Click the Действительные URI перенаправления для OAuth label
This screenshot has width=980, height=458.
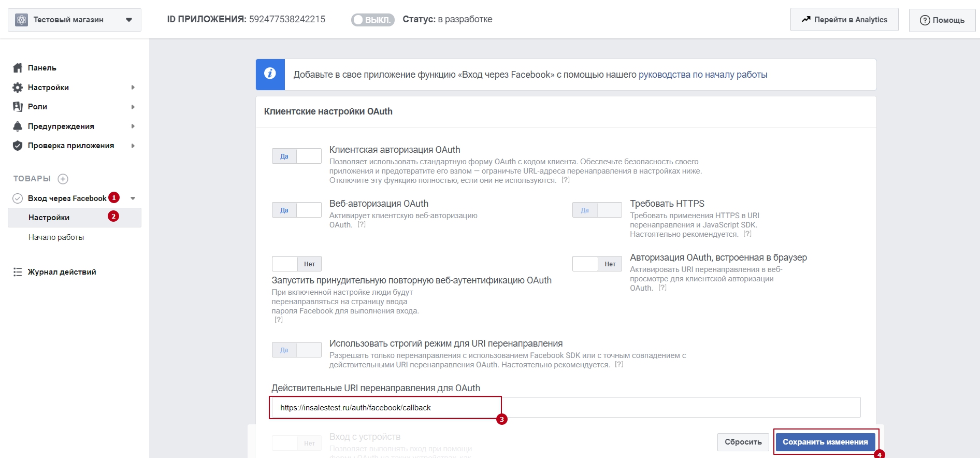click(376, 388)
